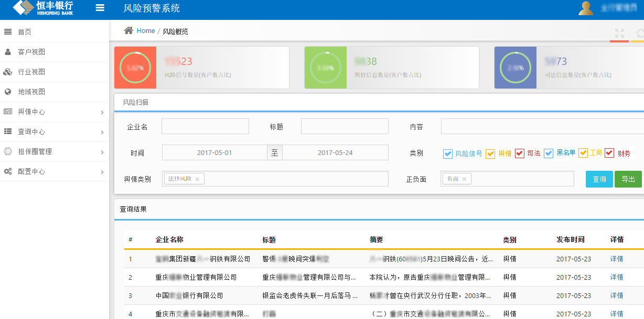
Task: Expand the 查询中心 sidebar menu
Action: tap(54, 131)
